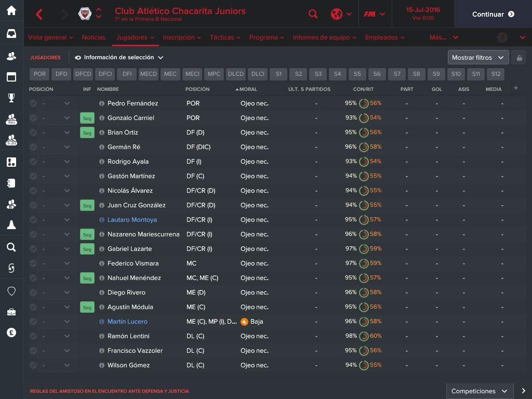532x399 pixels.
Task: Open the Tácticas menu
Action: pyautogui.click(x=224, y=37)
